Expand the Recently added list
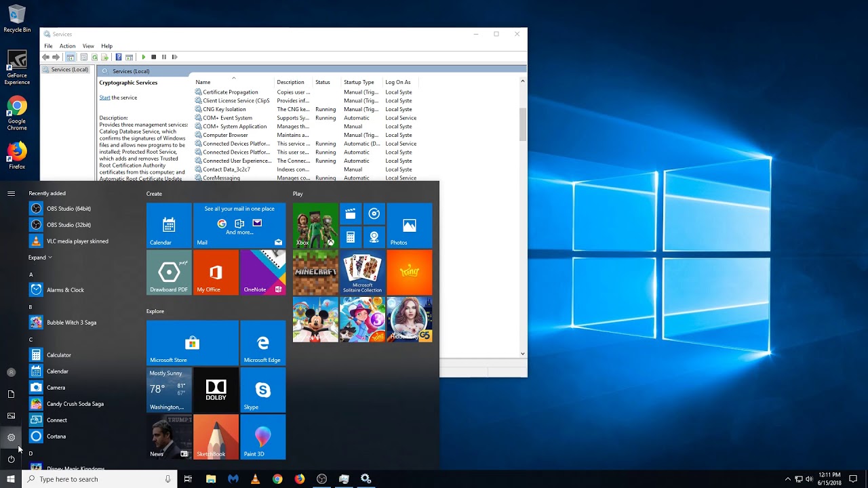Viewport: 868px width, 488px height. [40, 258]
